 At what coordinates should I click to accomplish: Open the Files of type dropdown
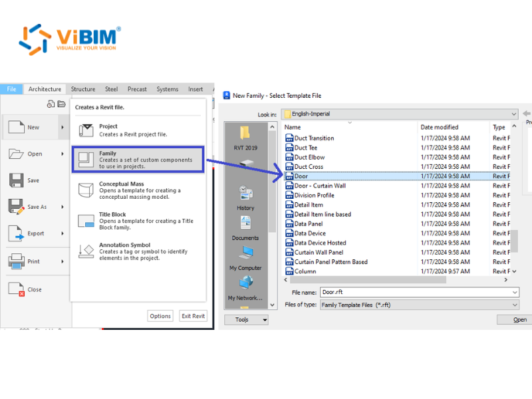(420, 305)
